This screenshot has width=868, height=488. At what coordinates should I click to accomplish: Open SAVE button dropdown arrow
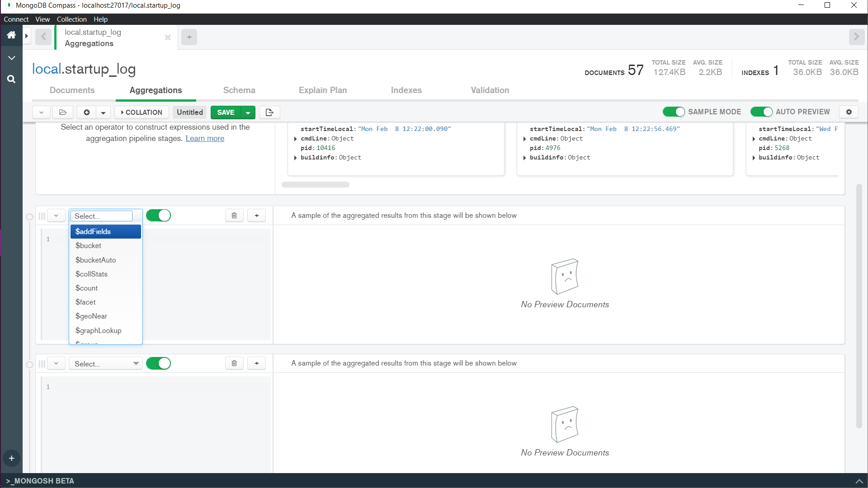(x=248, y=112)
